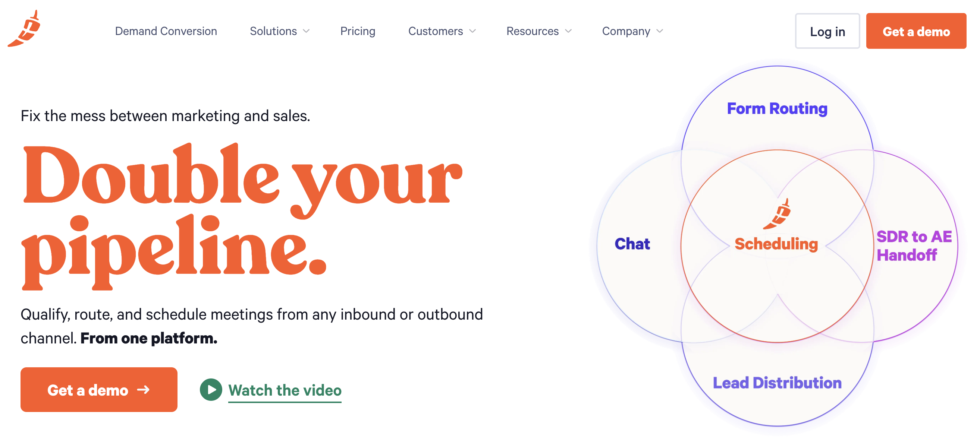The height and width of the screenshot is (447, 980).
Task: Open the Company dropdown chevron
Action: click(660, 31)
